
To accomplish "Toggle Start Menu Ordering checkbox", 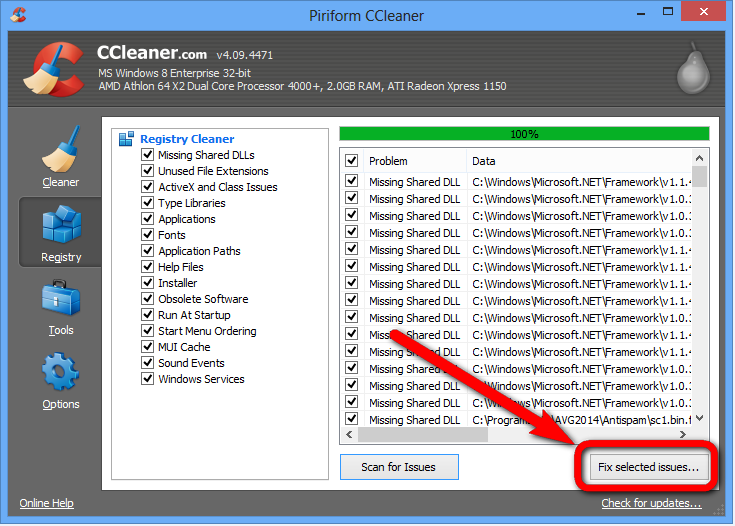I will point(148,331).
